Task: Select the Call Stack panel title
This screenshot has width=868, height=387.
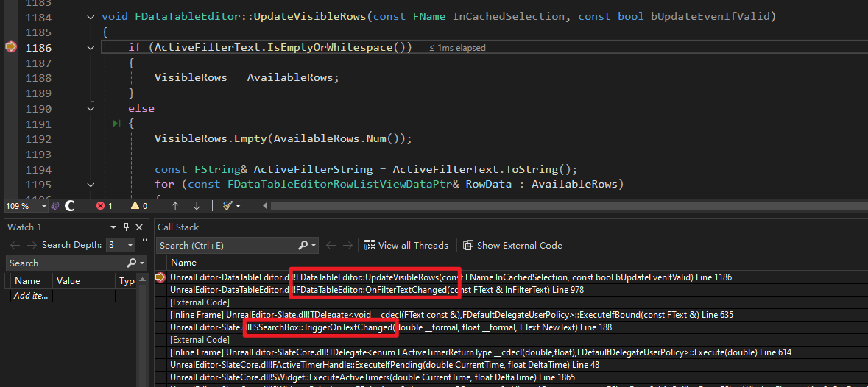Action: click(x=178, y=227)
